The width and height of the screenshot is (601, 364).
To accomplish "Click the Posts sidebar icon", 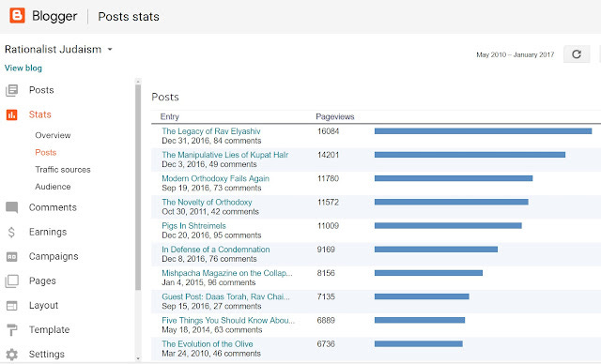I will [12, 90].
